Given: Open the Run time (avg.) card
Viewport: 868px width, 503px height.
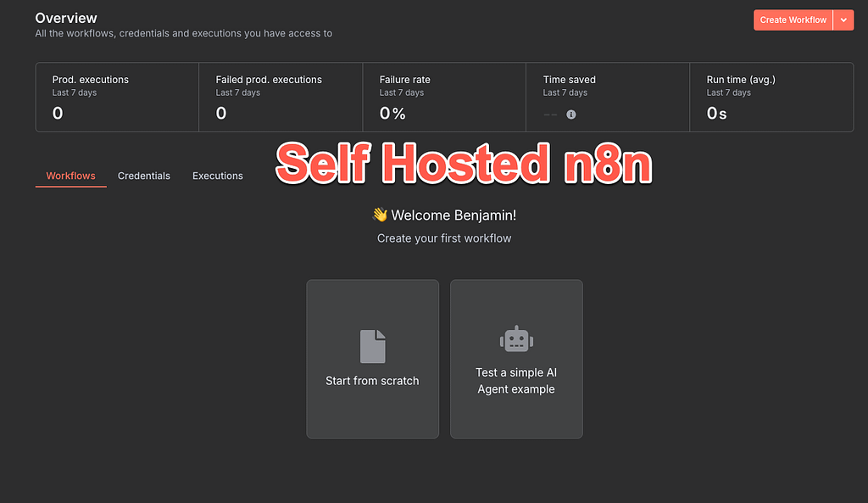Looking at the screenshot, I should point(771,97).
